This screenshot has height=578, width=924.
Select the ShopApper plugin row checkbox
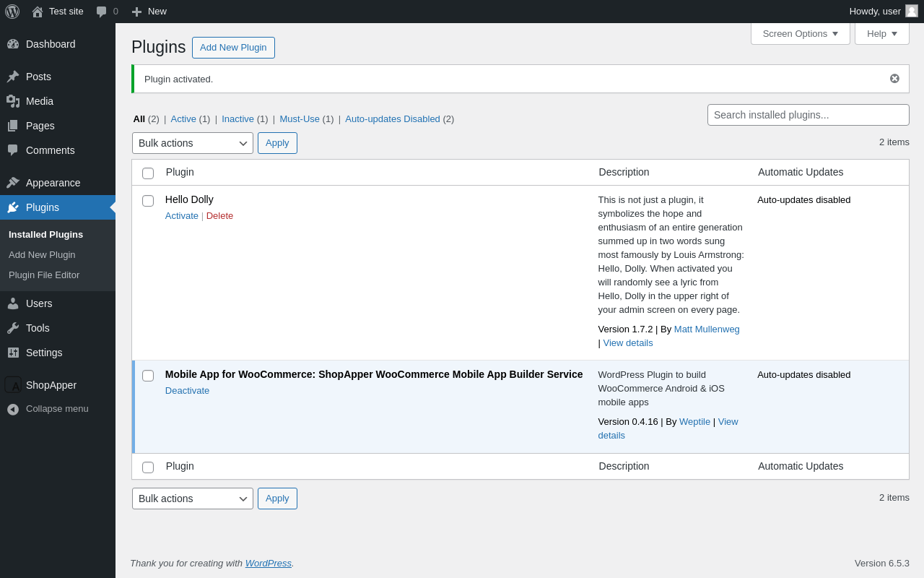[148, 376]
